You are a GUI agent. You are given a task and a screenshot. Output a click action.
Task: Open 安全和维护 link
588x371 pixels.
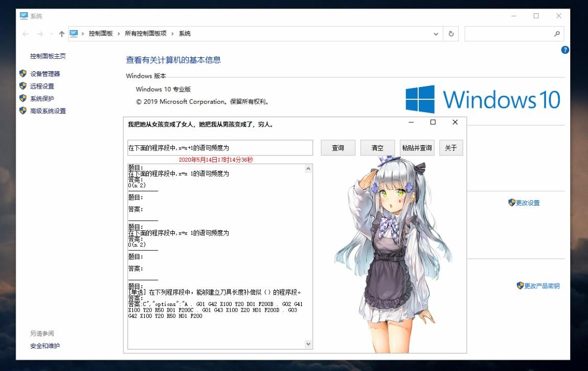[45, 346]
